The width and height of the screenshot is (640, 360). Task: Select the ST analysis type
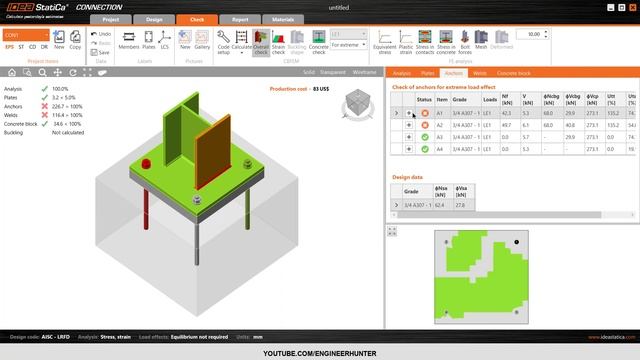21,47
